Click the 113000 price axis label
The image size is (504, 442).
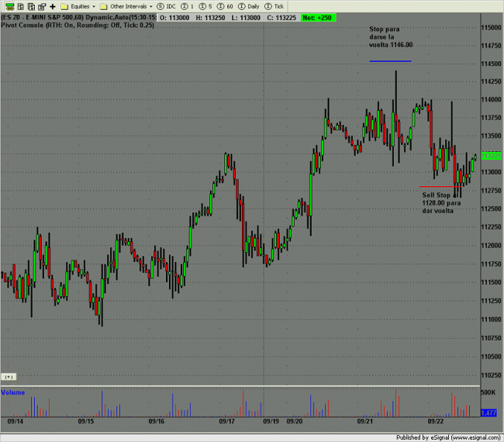[491, 172]
